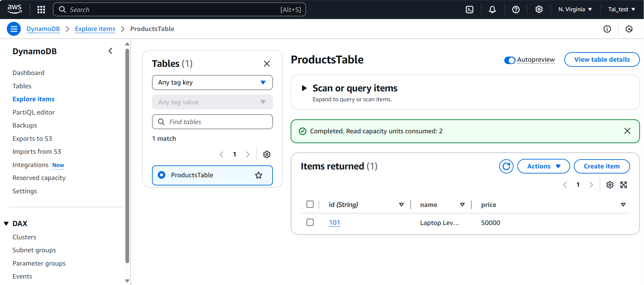The height and width of the screenshot is (285, 644).
Task: Expand the Scan or query items section
Action: pyautogui.click(x=304, y=88)
